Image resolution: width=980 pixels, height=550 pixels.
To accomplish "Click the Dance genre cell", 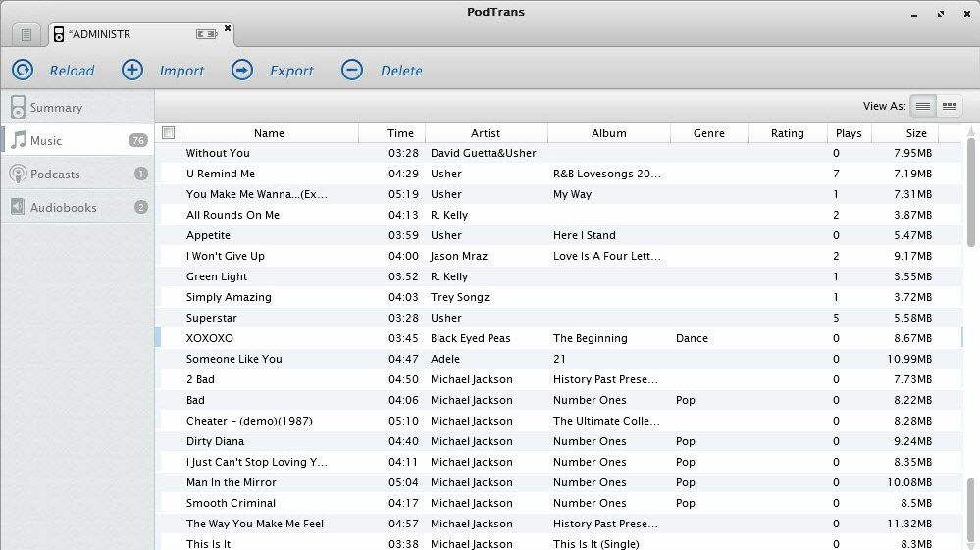I will (x=692, y=338).
